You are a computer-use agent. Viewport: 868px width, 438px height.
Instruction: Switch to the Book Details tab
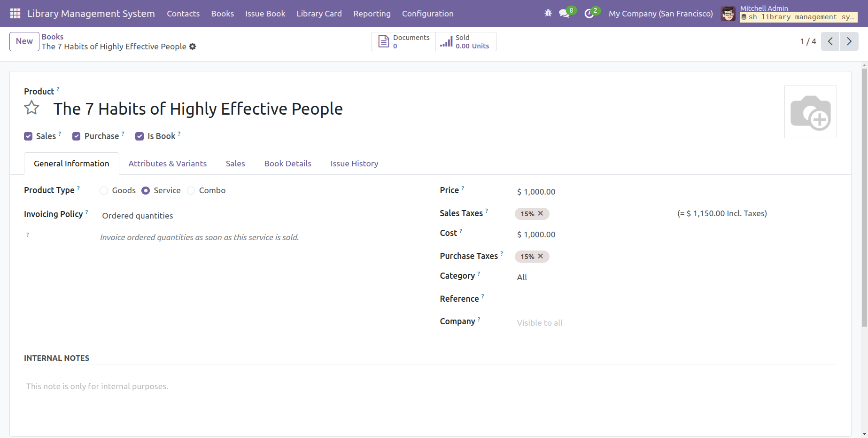point(287,164)
